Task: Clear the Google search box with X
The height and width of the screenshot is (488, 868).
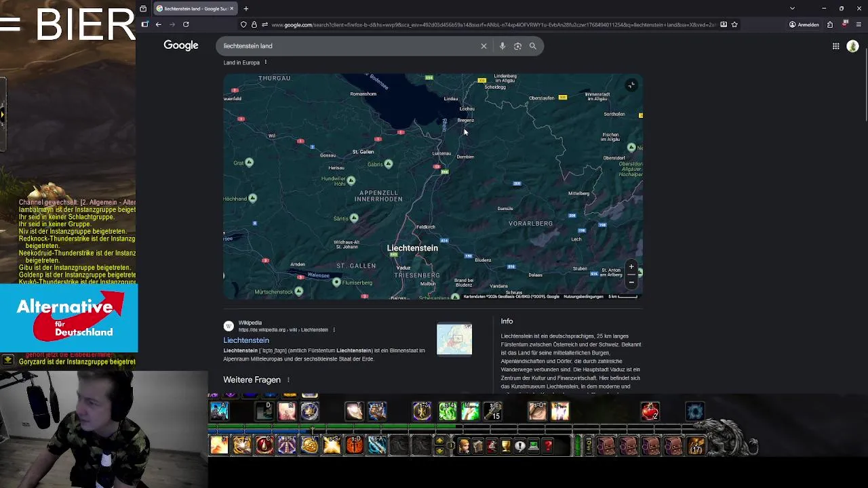Action: tap(484, 46)
